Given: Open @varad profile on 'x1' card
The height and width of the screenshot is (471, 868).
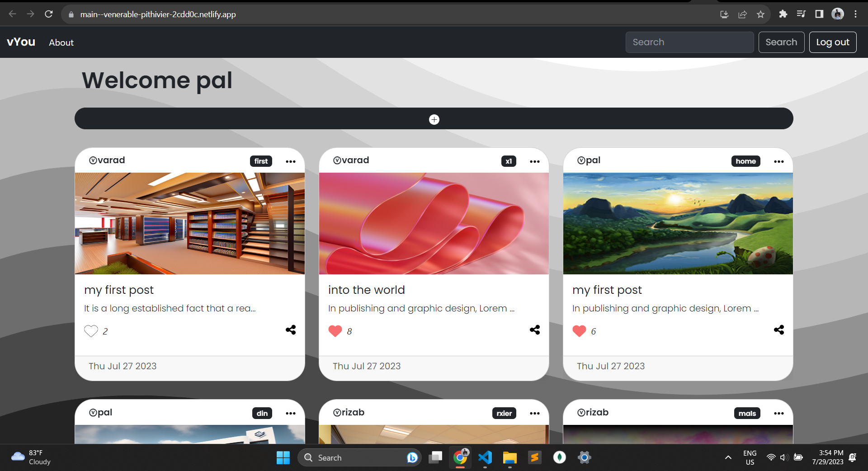Looking at the screenshot, I should click(351, 160).
